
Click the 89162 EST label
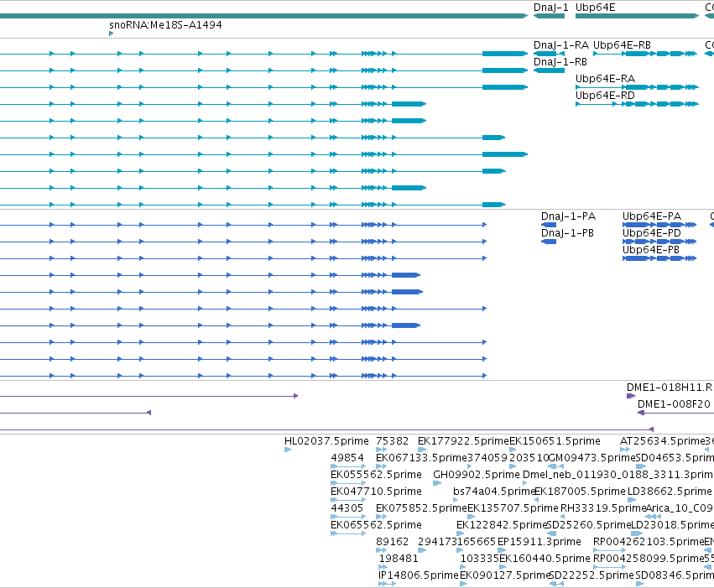coord(393,542)
